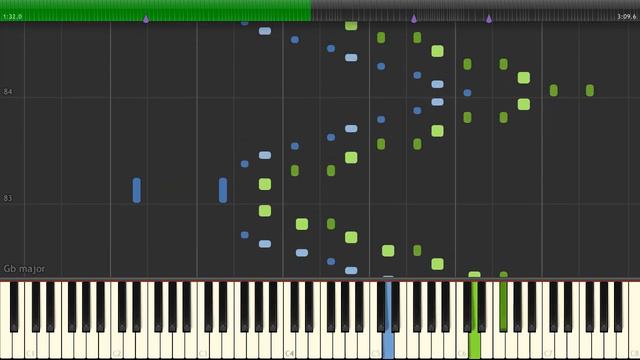Click the total time 3:09.6 label

[x=627, y=17]
